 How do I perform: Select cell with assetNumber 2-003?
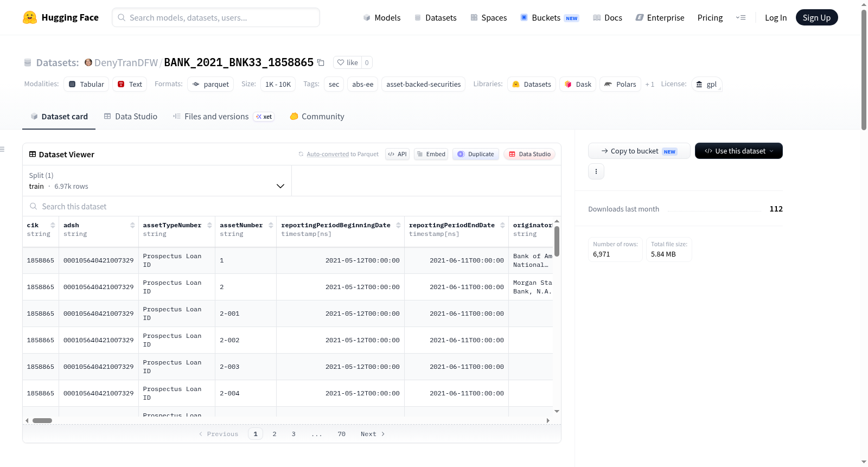(246, 367)
